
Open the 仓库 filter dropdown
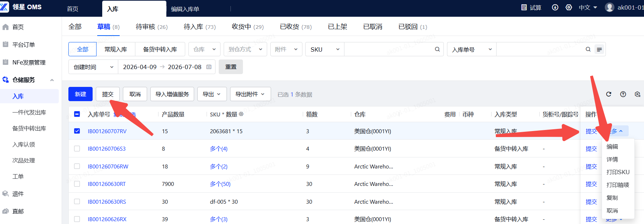[204, 49]
